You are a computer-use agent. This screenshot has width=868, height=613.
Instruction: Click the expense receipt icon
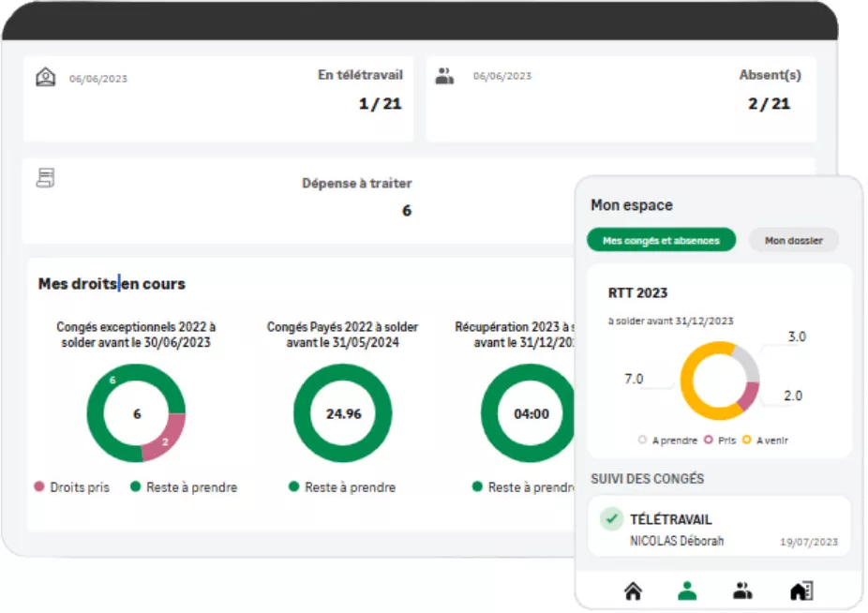[45, 177]
